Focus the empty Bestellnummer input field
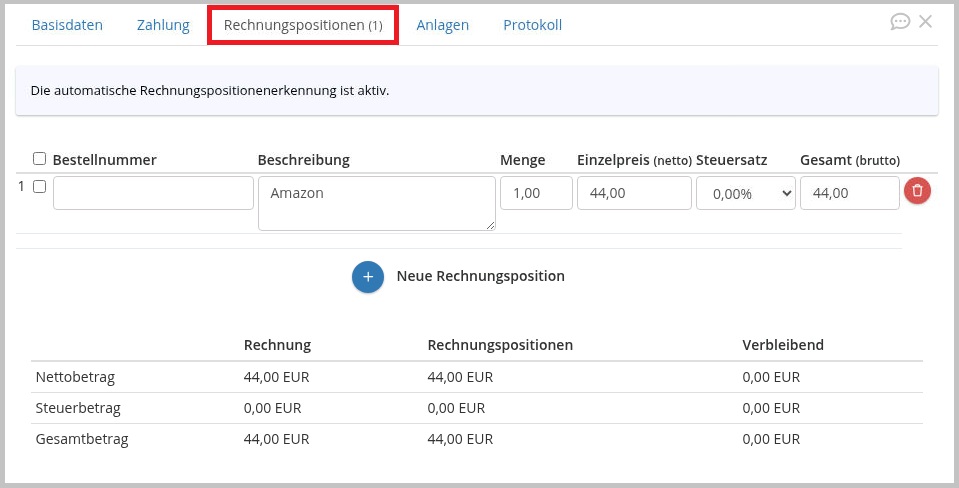The width and height of the screenshot is (959, 488). (154, 193)
